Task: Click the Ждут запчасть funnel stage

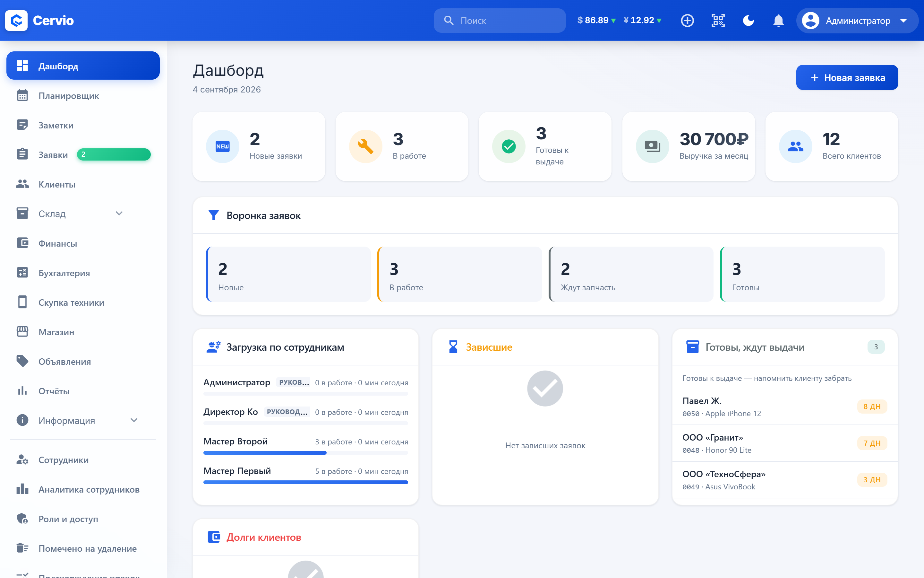Action: click(x=631, y=275)
